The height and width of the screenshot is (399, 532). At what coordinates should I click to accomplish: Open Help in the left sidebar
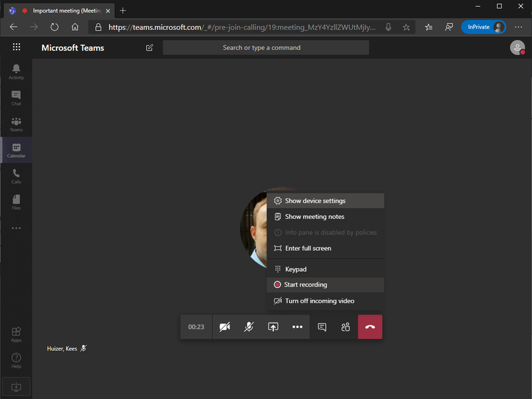pos(16,360)
